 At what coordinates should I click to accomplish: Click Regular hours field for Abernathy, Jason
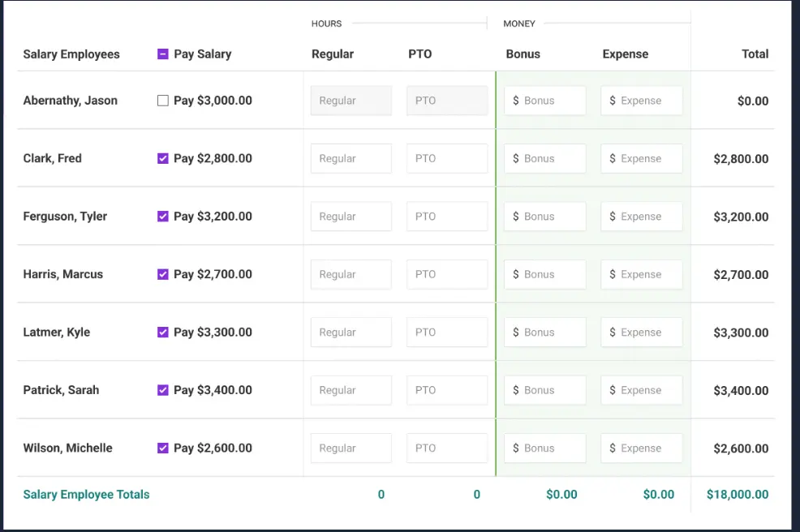click(x=351, y=101)
